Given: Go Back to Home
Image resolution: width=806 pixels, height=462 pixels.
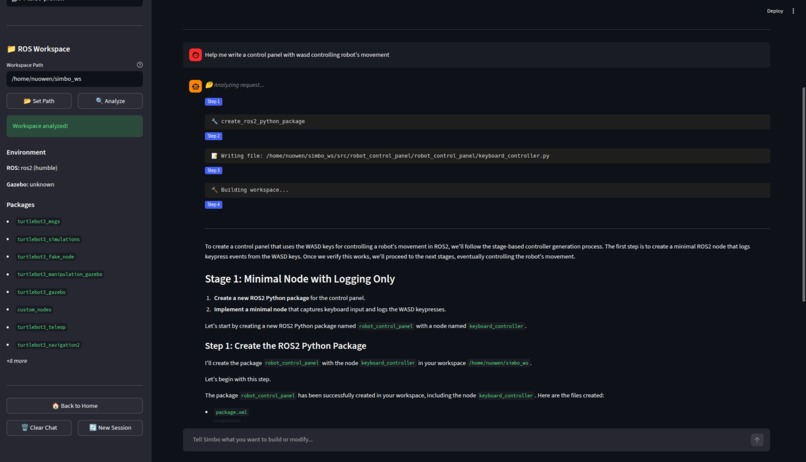Looking at the screenshot, I should click(75, 405).
